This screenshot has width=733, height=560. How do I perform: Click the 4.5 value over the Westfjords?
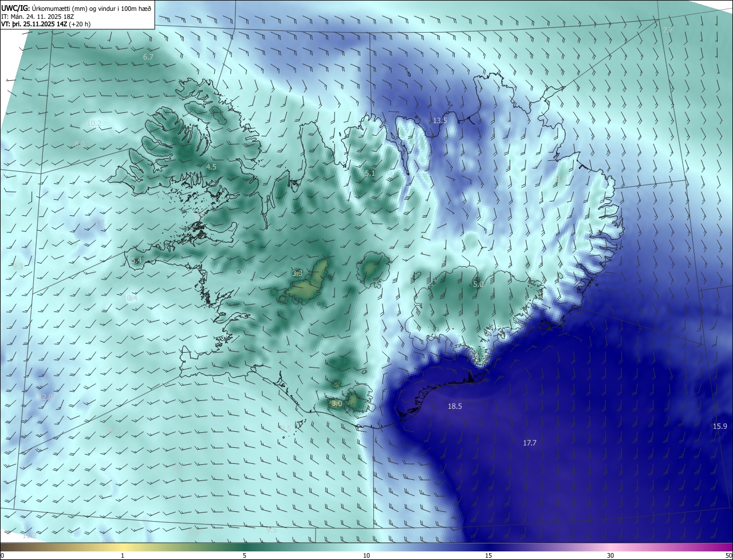coord(211,167)
